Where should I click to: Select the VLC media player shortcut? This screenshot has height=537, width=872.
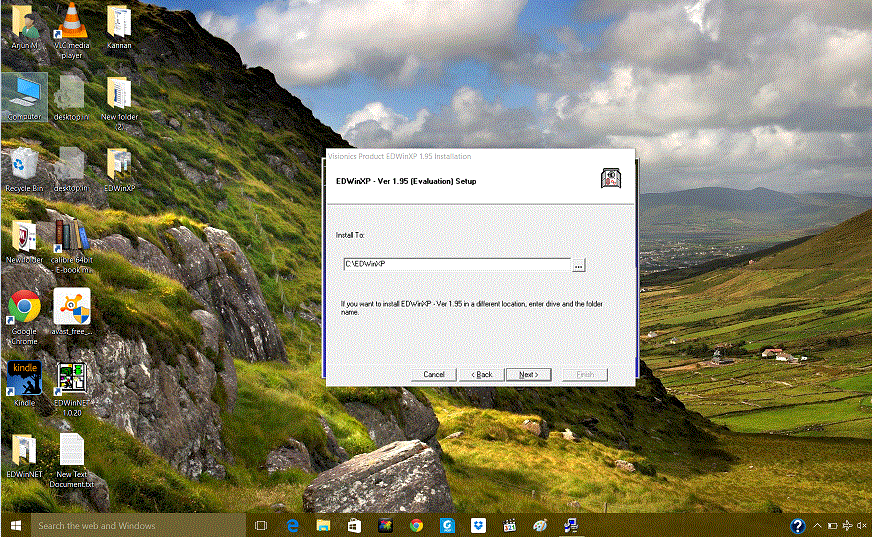coord(72,31)
